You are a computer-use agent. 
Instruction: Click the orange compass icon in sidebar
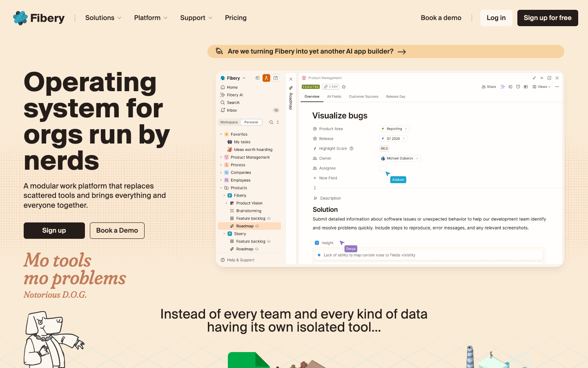pos(266,78)
